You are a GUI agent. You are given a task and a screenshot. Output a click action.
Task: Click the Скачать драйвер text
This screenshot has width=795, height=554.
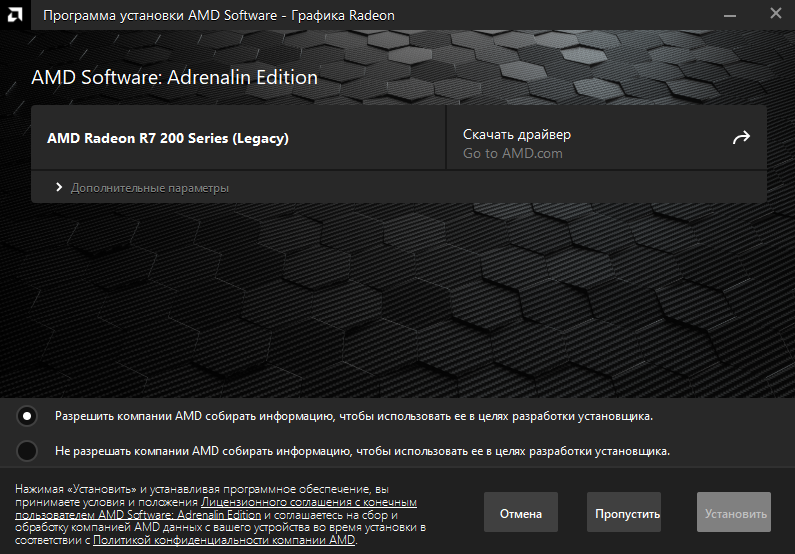point(517,134)
